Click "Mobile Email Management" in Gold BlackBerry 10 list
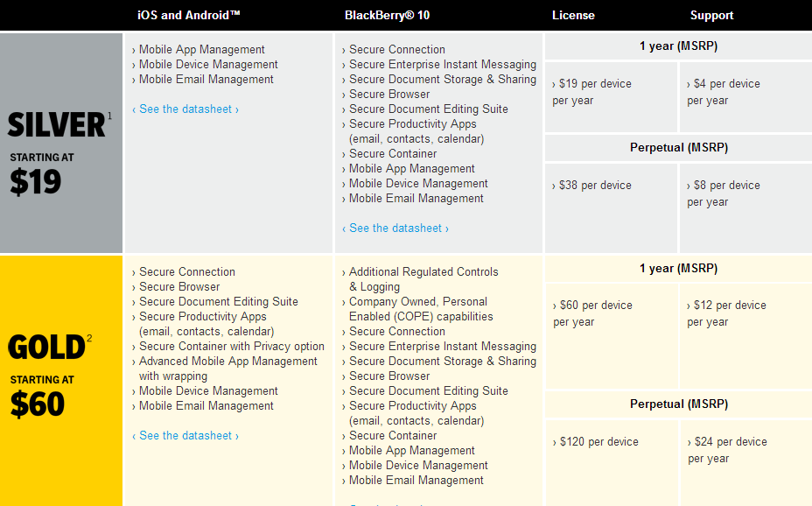Screen dimensions: 812x506 (x=416, y=481)
